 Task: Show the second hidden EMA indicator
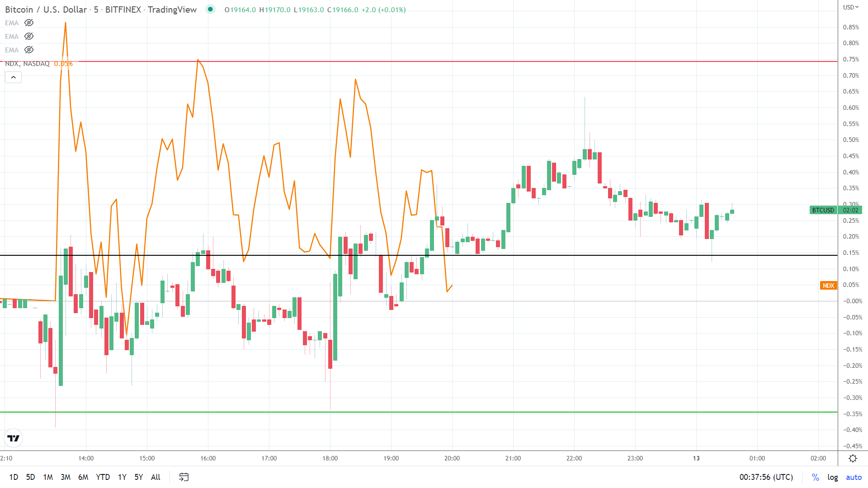29,36
